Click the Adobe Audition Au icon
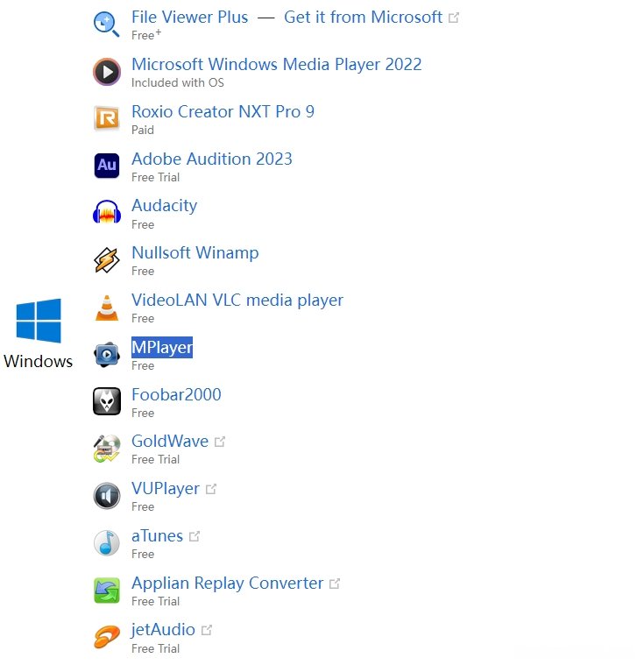 (107, 166)
